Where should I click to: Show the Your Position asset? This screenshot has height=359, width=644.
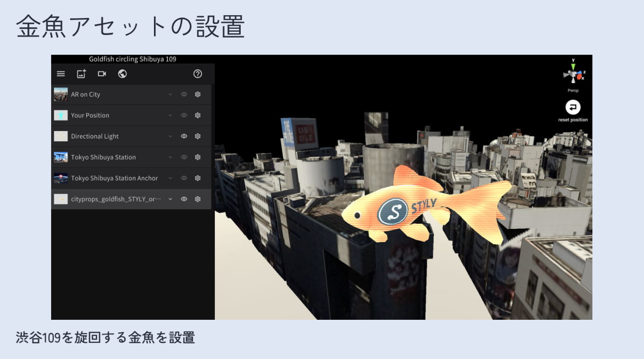pyautogui.click(x=184, y=115)
